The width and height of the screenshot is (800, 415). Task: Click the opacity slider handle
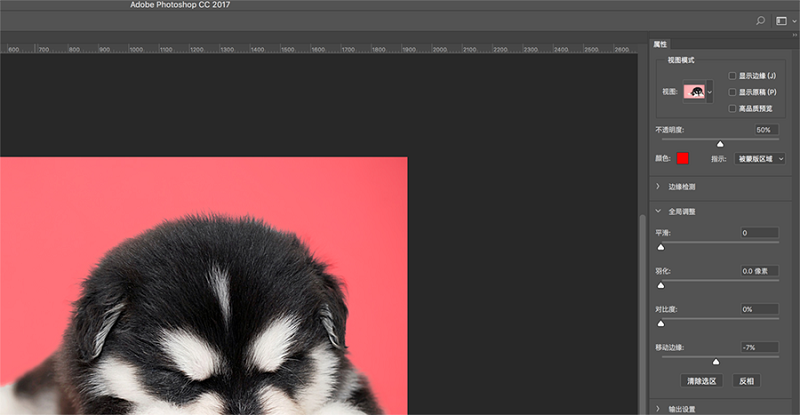click(720, 144)
